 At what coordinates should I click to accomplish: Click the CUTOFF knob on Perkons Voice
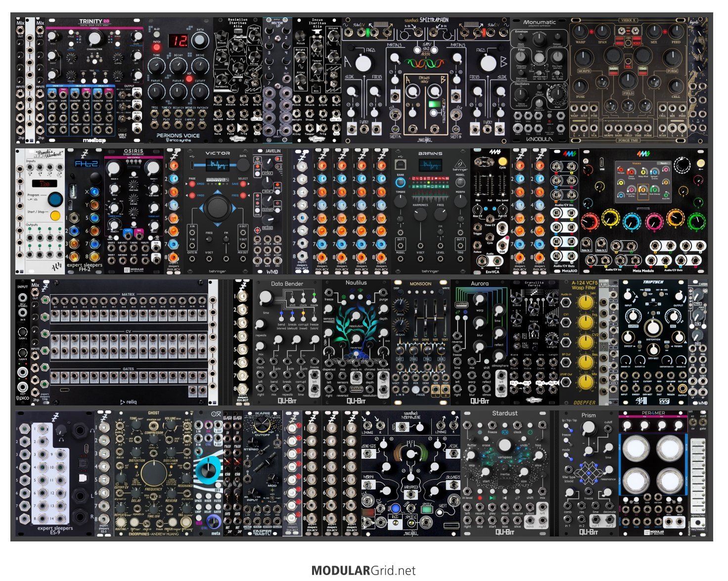coord(200,91)
